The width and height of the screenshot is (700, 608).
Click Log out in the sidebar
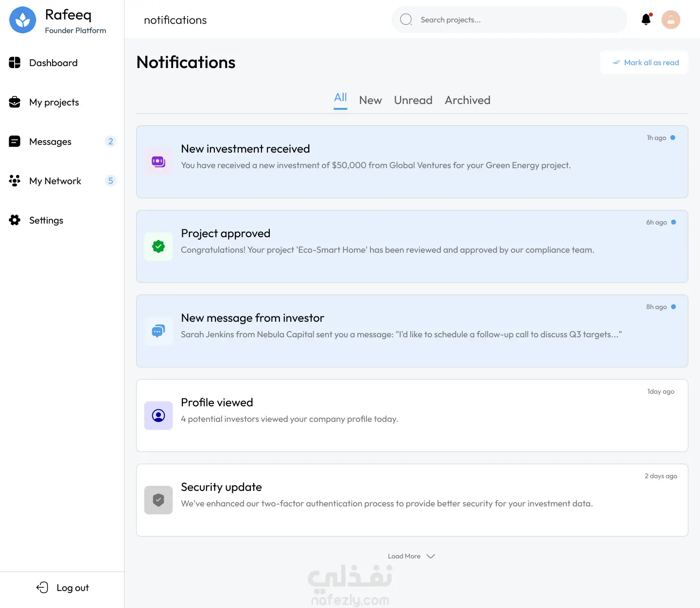coord(63,588)
